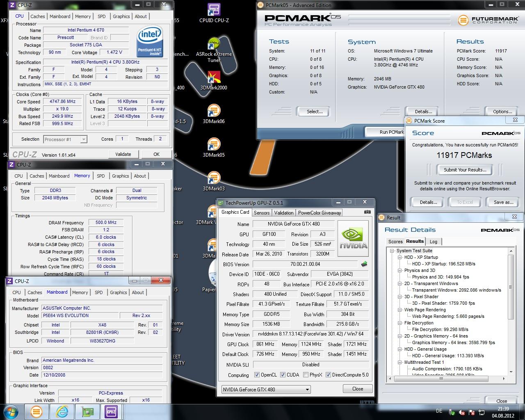Select the CPU-Z taskbar button

pyautogui.click(x=111, y=411)
